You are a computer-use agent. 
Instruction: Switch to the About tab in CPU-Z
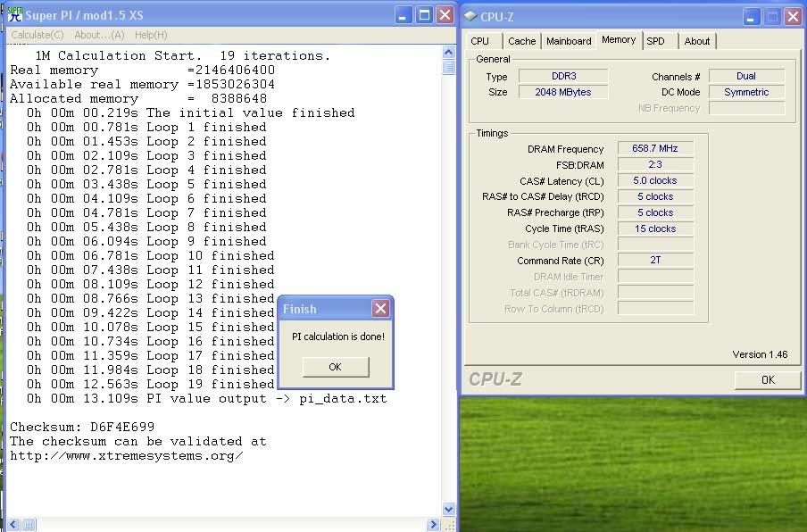click(x=697, y=41)
